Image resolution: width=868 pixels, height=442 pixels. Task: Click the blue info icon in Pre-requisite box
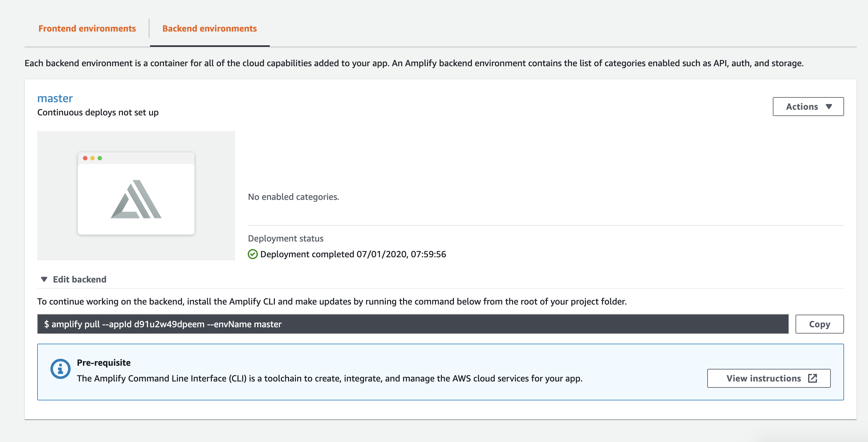pyautogui.click(x=60, y=369)
